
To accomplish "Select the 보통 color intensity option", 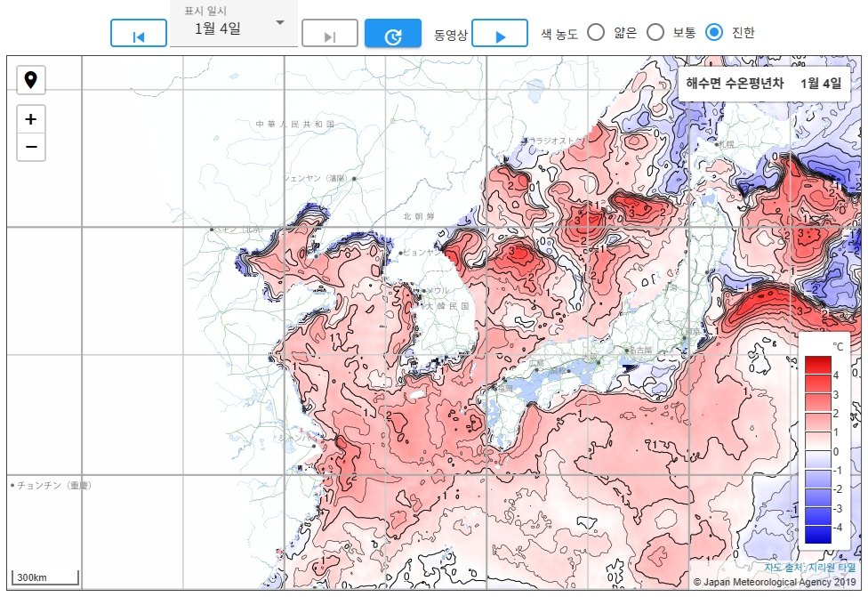I will tap(655, 33).
